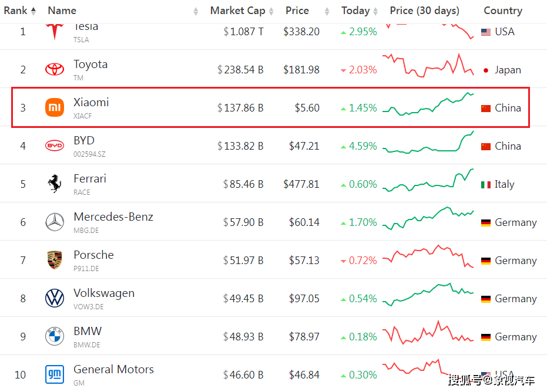547x392 pixels.
Task: Select the P911.DE ticker text
Action: pos(86,269)
